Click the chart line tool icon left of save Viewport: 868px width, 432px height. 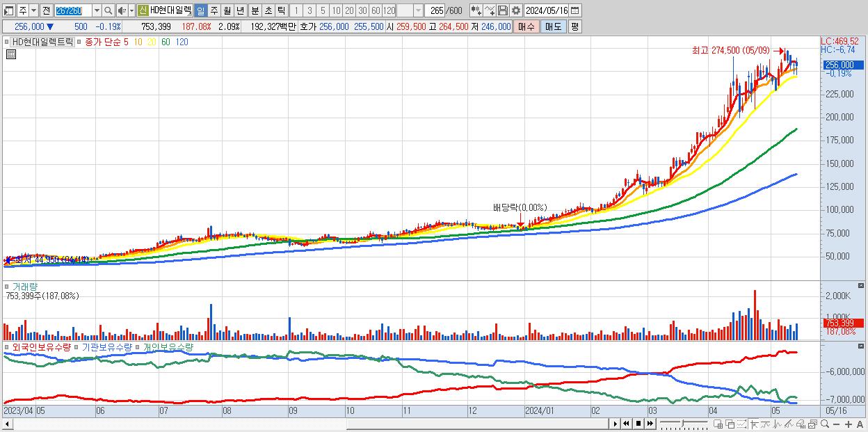(x=490, y=10)
